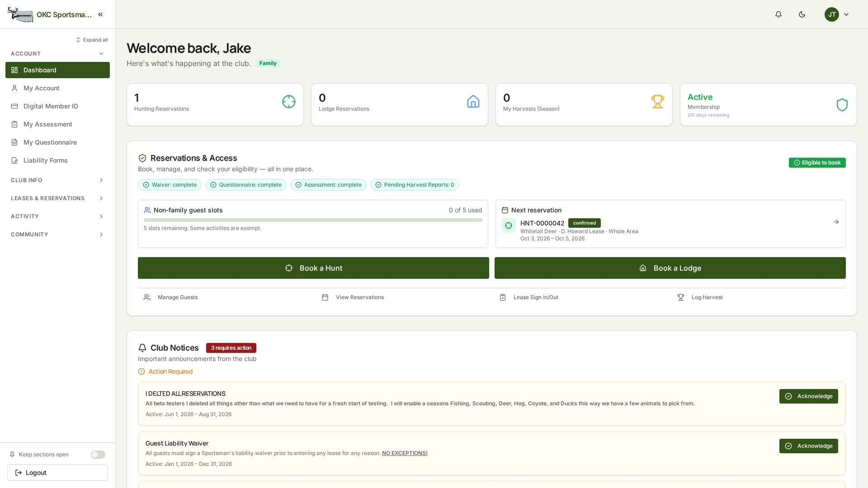Acknowledge 'I DELTED ALL RESERVATIONS' notice

[809, 396]
